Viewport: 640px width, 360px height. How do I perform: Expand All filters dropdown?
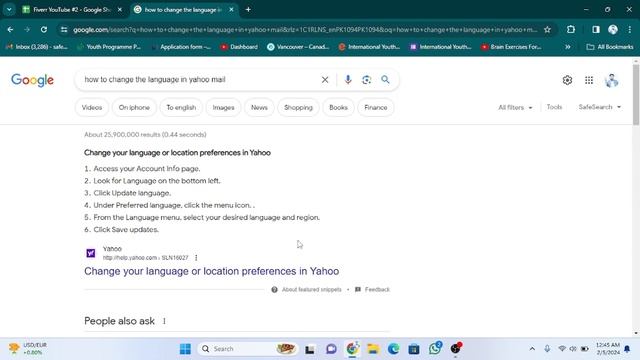click(x=515, y=107)
